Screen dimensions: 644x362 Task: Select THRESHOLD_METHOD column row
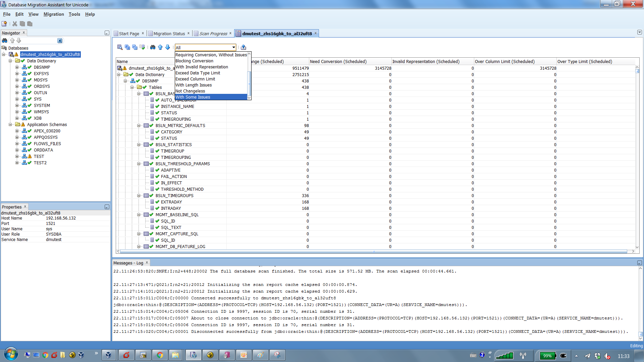(182, 189)
